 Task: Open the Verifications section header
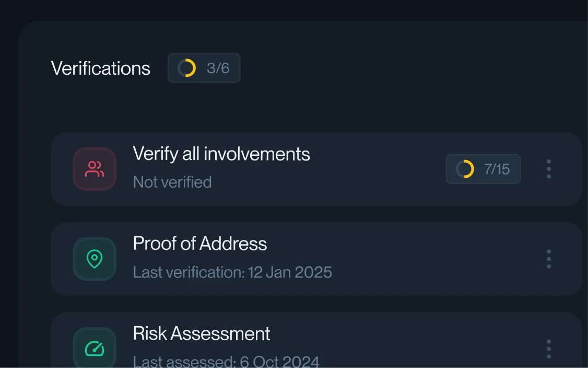pos(100,67)
